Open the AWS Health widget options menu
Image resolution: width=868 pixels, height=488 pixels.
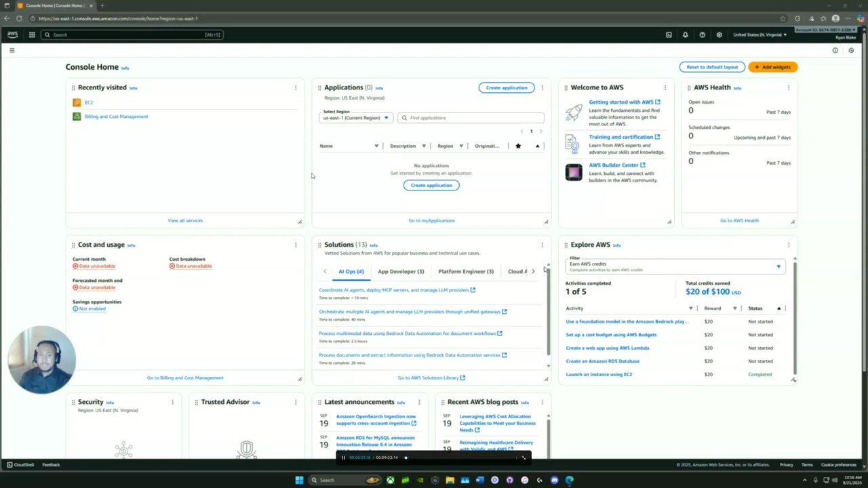point(789,87)
